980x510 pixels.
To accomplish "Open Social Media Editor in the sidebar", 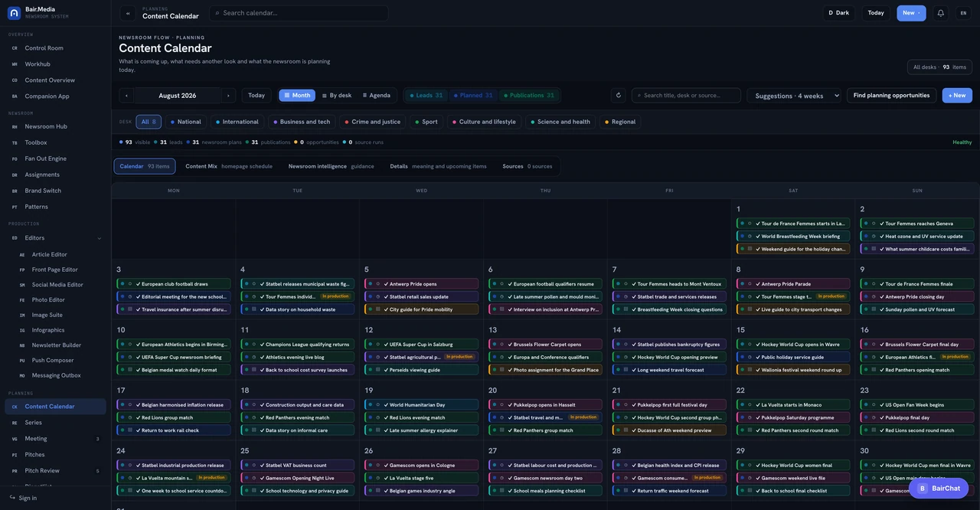I will pyautogui.click(x=60, y=285).
